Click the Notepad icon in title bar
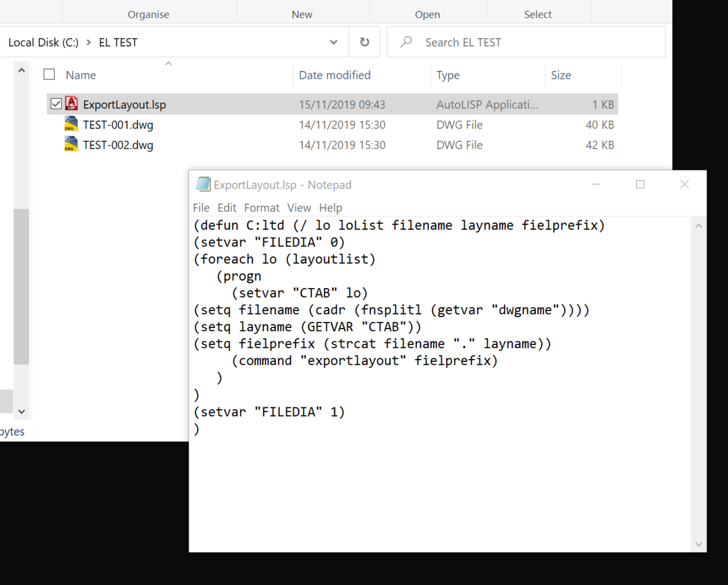Viewport: 728px width, 585px height. (x=203, y=184)
